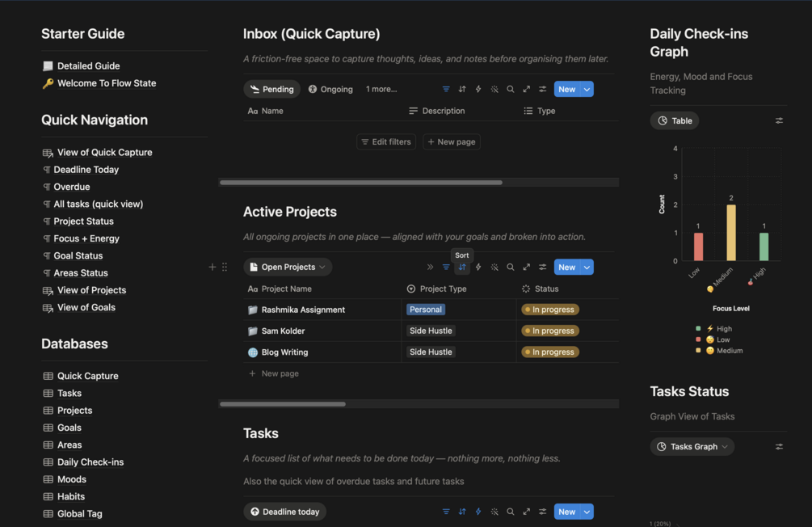
Task: Toggle Low series in chart legend
Action: point(713,339)
